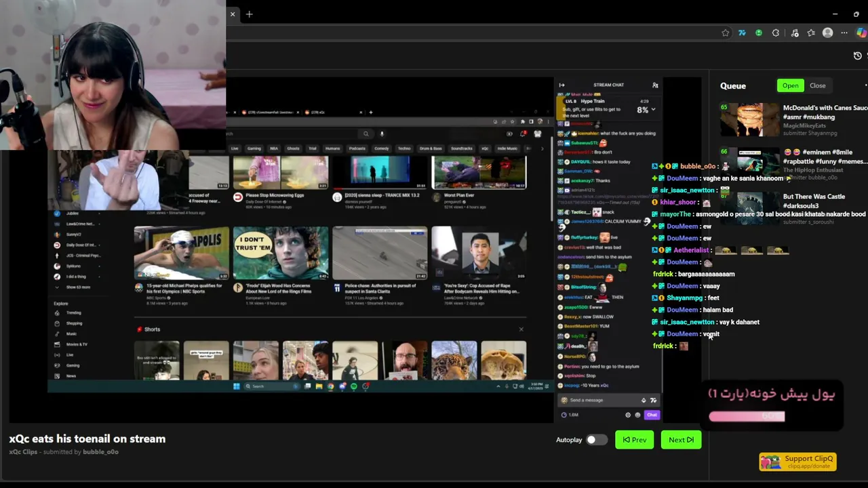Viewport: 868px width, 488px height.
Task: Click the pink goal progress bar
Action: [x=747, y=416]
